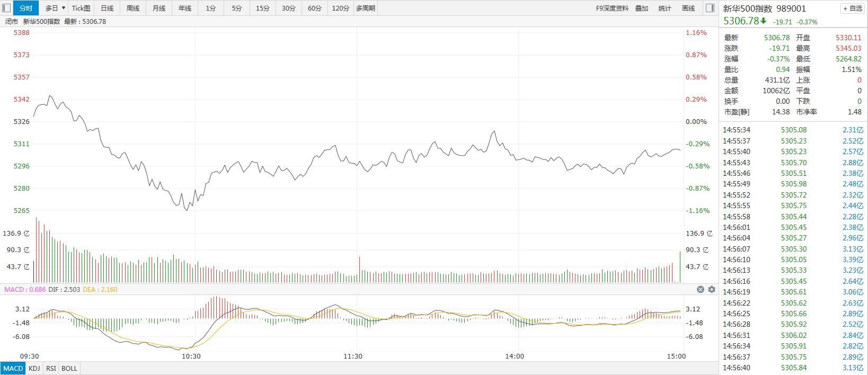Select the 15分 period tab
This screenshot has height=375, width=868.
(x=263, y=8)
